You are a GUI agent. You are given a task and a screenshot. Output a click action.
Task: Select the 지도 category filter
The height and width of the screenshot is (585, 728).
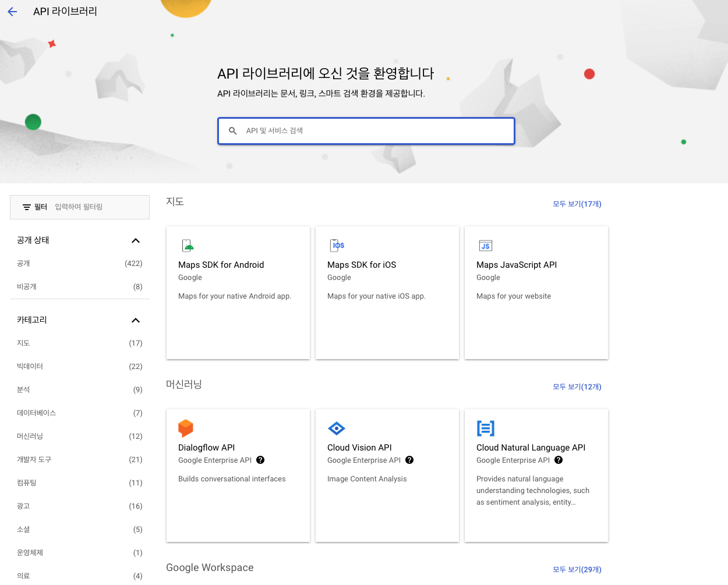[80, 343]
